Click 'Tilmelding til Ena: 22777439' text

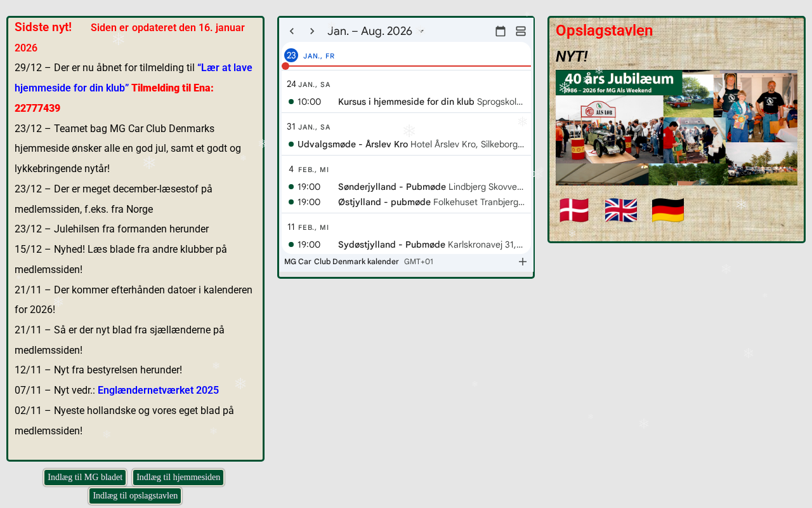click(x=114, y=98)
